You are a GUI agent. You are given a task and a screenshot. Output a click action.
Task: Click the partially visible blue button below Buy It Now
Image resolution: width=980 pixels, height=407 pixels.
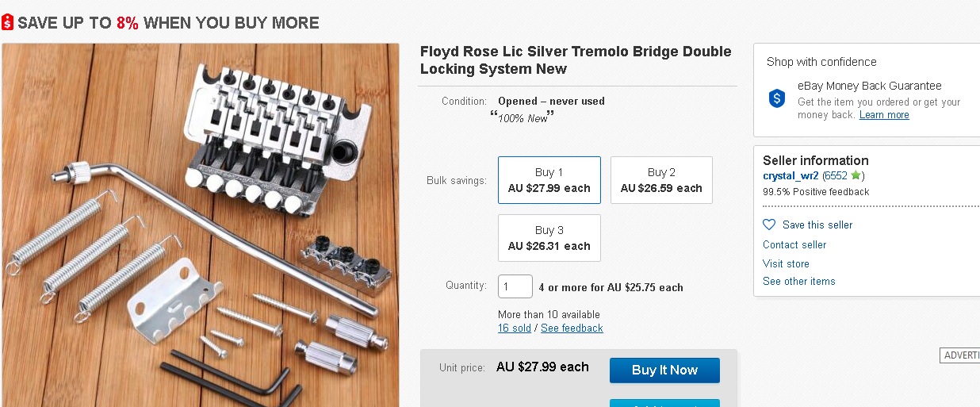(x=664, y=402)
